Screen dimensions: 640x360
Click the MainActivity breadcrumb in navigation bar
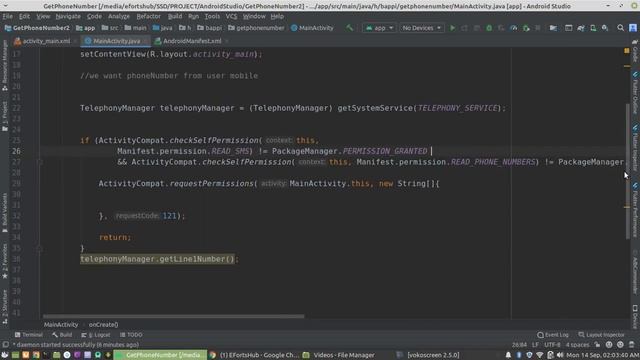[312, 28]
